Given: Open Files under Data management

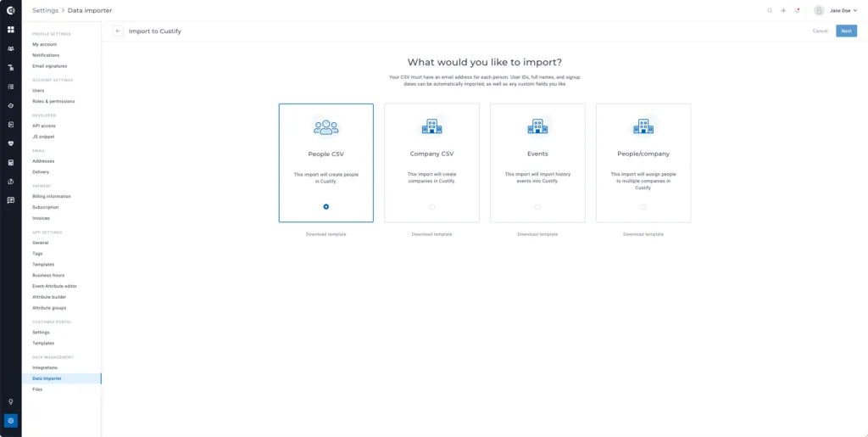Looking at the screenshot, I should tap(37, 389).
